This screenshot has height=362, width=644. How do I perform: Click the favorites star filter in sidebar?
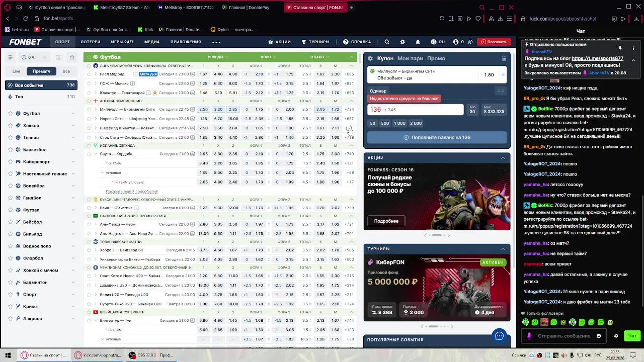(x=72, y=57)
